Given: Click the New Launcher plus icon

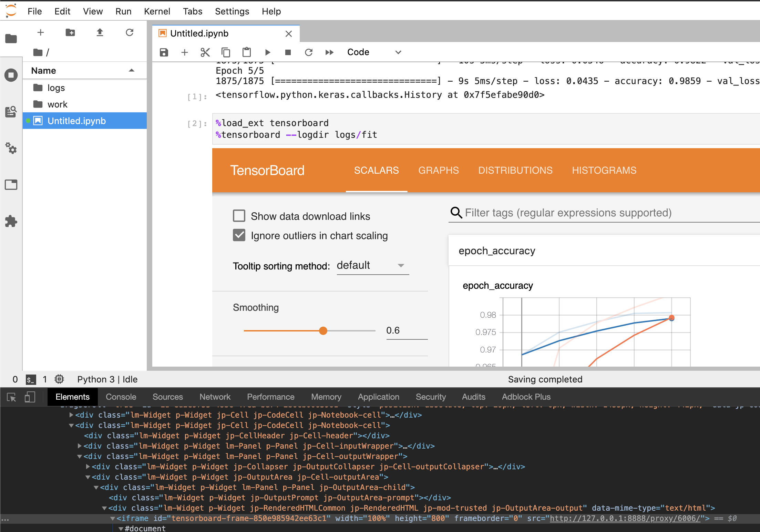Looking at the screenshot, I should point(41,32).
